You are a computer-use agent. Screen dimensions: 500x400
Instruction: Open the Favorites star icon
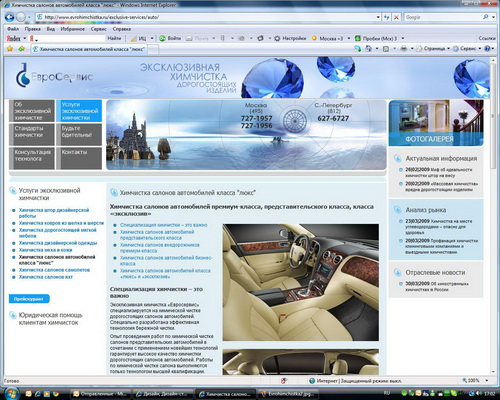coord(10,49)
